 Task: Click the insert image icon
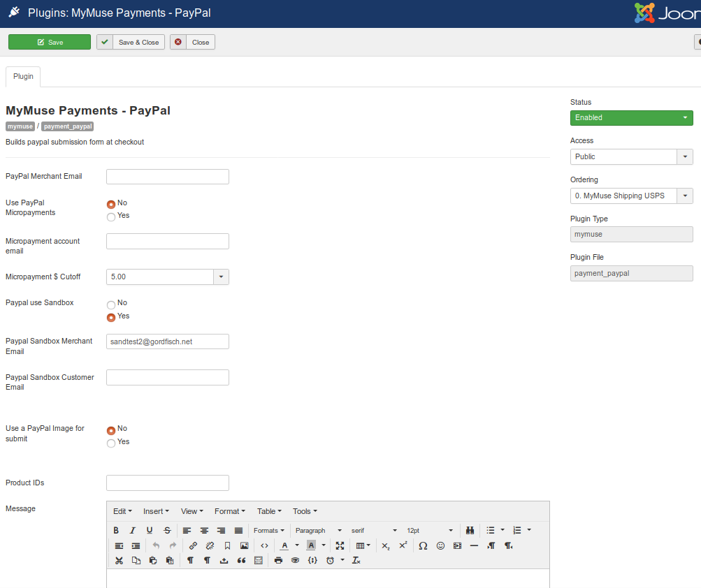(x=244, y=545)
